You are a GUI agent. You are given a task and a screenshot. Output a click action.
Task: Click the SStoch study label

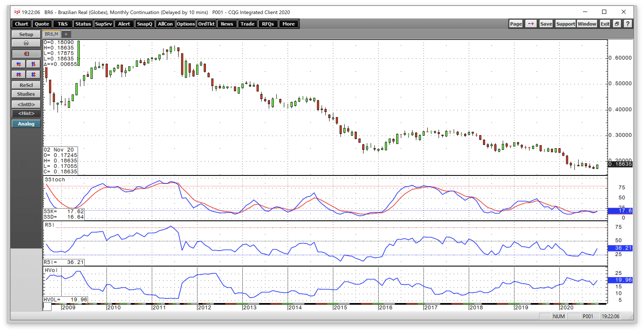coord(55,179)
